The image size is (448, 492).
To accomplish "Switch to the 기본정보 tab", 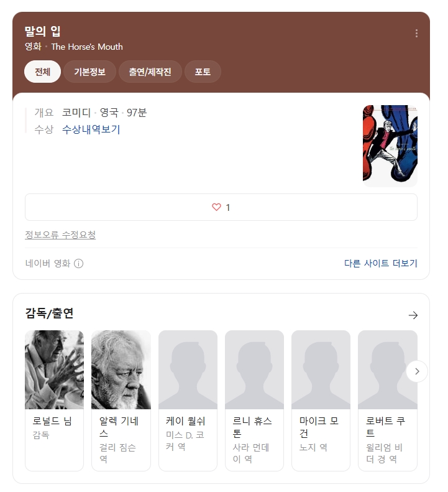I will [89, 72].
